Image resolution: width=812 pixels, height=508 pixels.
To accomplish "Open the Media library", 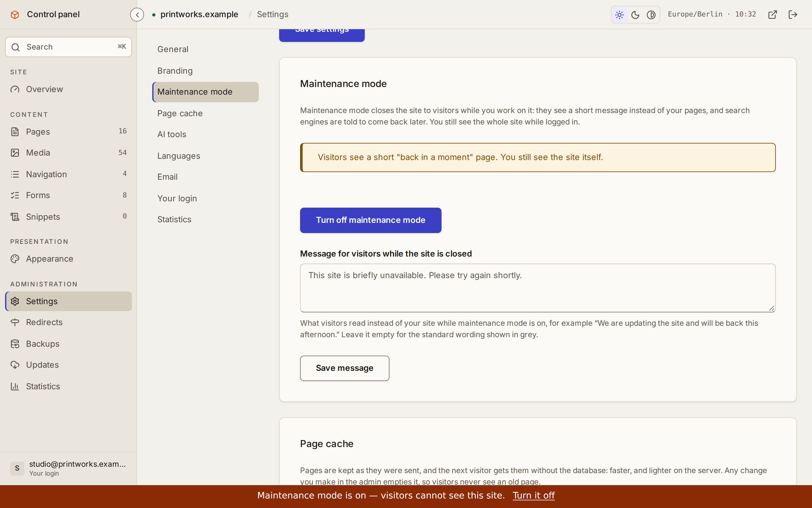I will (x=69, y=153).
